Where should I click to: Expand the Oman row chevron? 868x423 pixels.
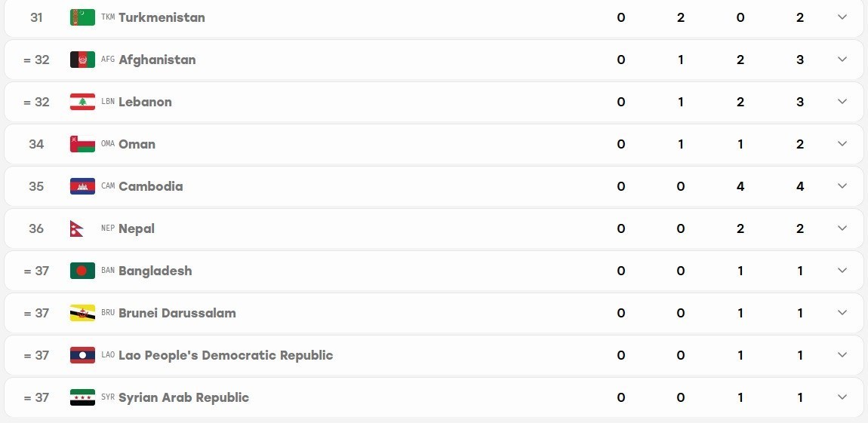pos(842,144)
